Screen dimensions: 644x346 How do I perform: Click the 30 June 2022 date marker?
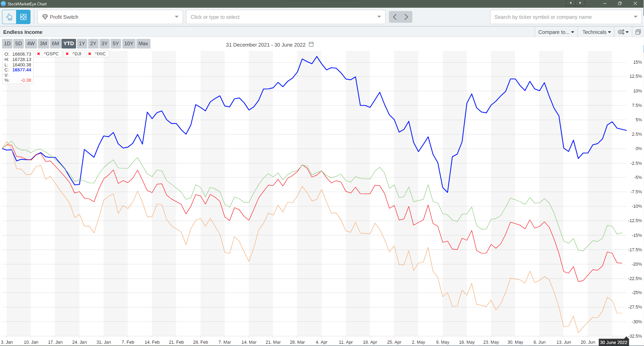[613, 342]
